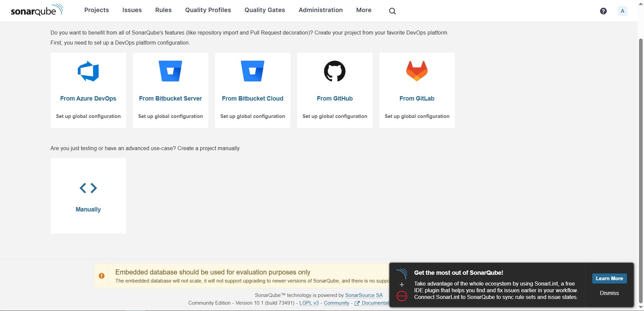Click the Manually code brackets icon
Viewport: 644px width, 311px height.
tap(88, 188)
